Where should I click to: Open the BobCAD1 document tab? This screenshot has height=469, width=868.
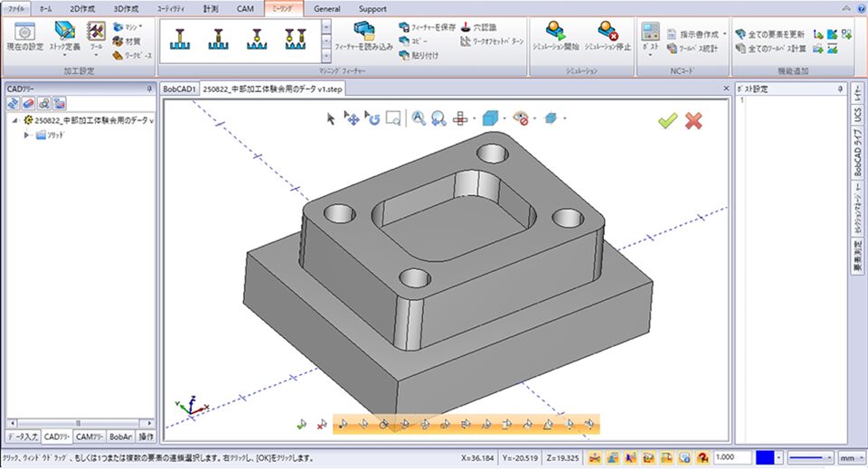coord(179,89)
